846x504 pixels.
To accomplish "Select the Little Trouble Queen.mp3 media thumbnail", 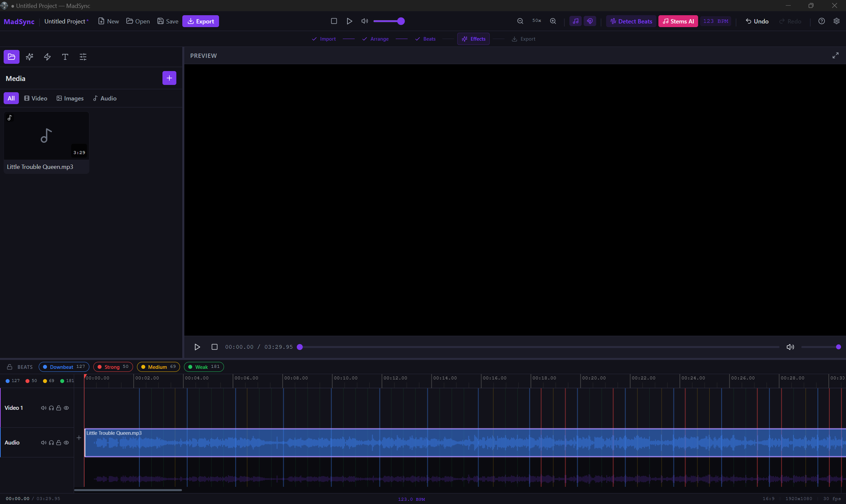I will coord(46,135).
